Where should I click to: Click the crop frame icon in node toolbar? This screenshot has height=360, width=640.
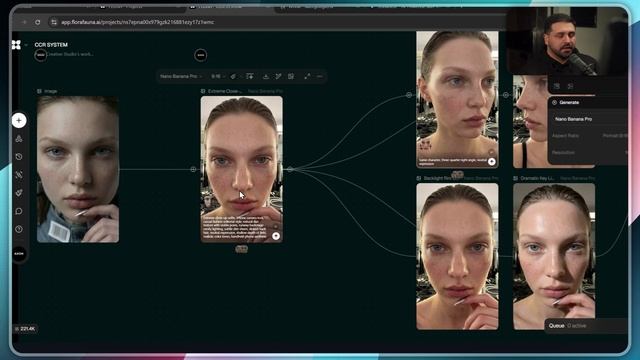291,76
